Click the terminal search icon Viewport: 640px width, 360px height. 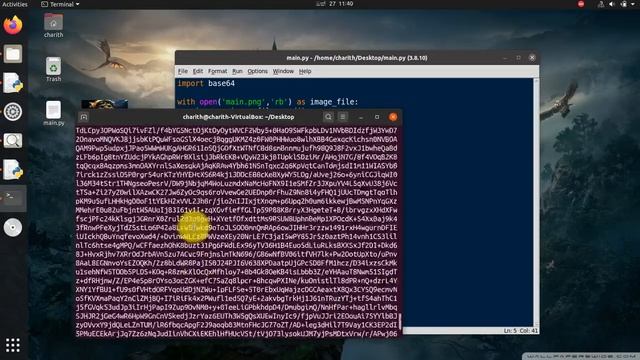(328, 117)
